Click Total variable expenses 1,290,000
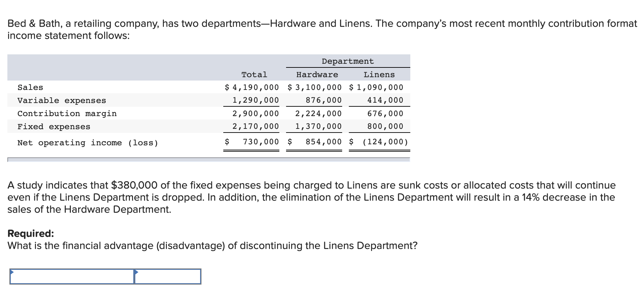Screen dimensions: 644x300 (x=256, y=100)
